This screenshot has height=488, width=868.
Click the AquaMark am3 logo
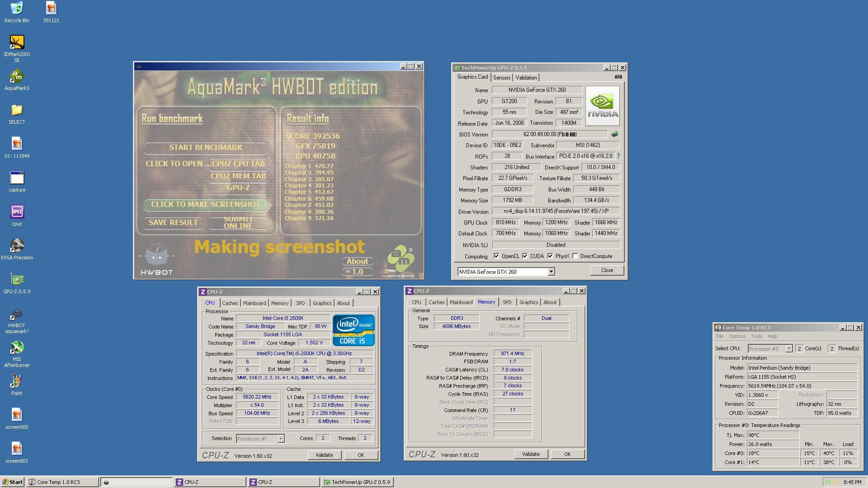coord(401,262)
